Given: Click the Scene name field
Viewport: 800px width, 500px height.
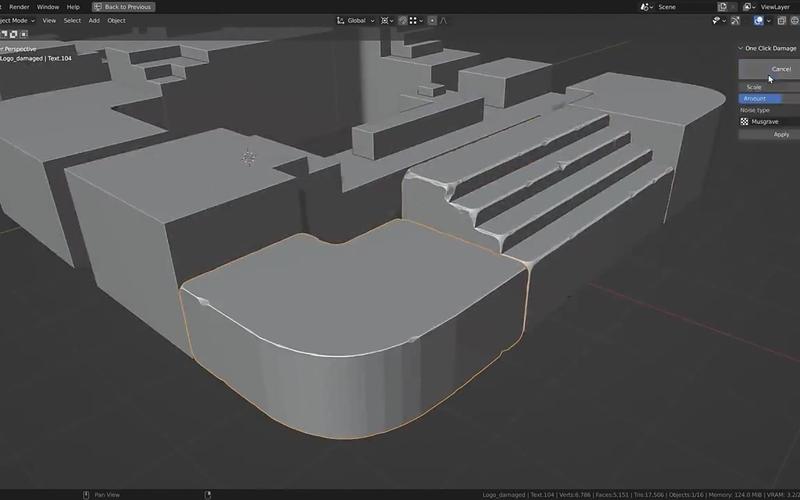Looking at the screenshot, I should (x=685, y=7).
